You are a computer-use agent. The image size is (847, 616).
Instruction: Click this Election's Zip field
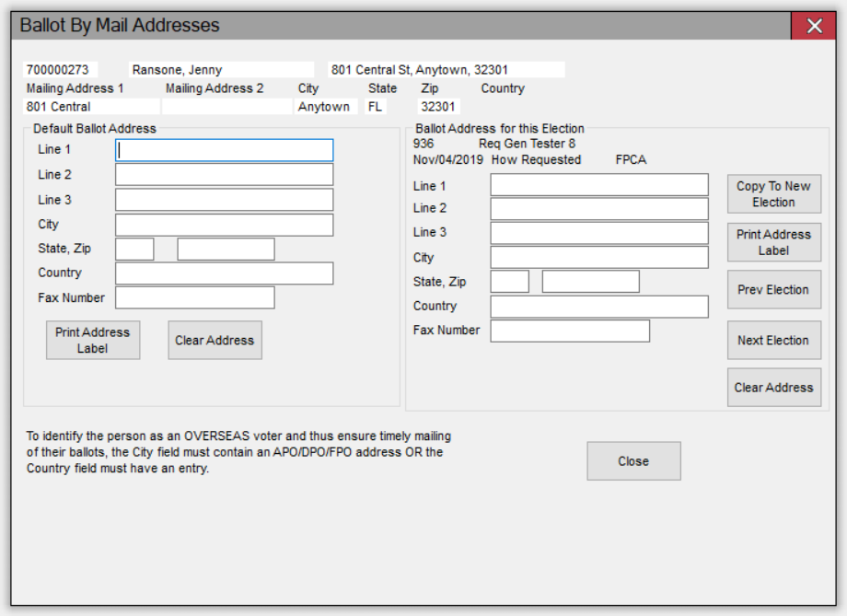[x=591, y=282]
